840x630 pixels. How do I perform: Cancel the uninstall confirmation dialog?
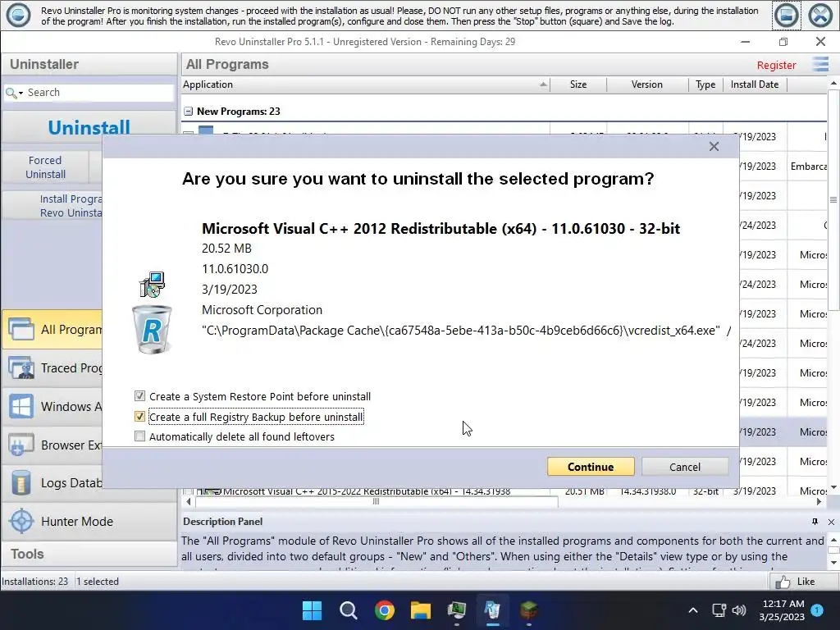point(685,467)
